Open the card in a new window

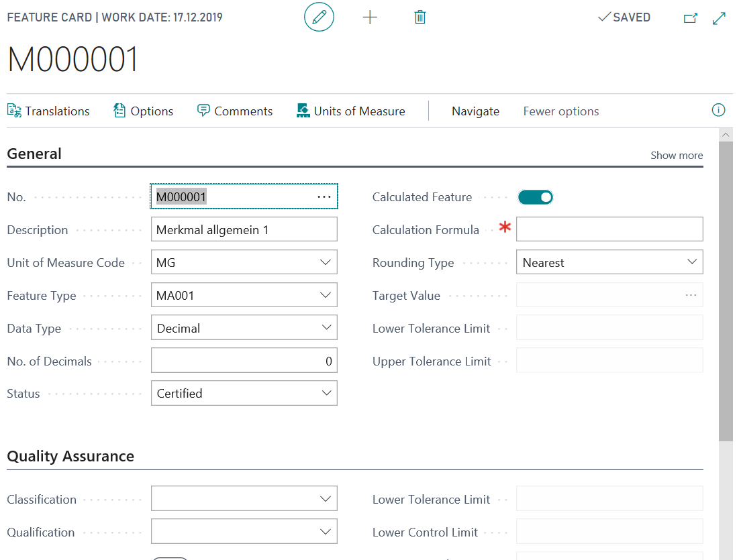pyautogui.click(x=691, y=18)
